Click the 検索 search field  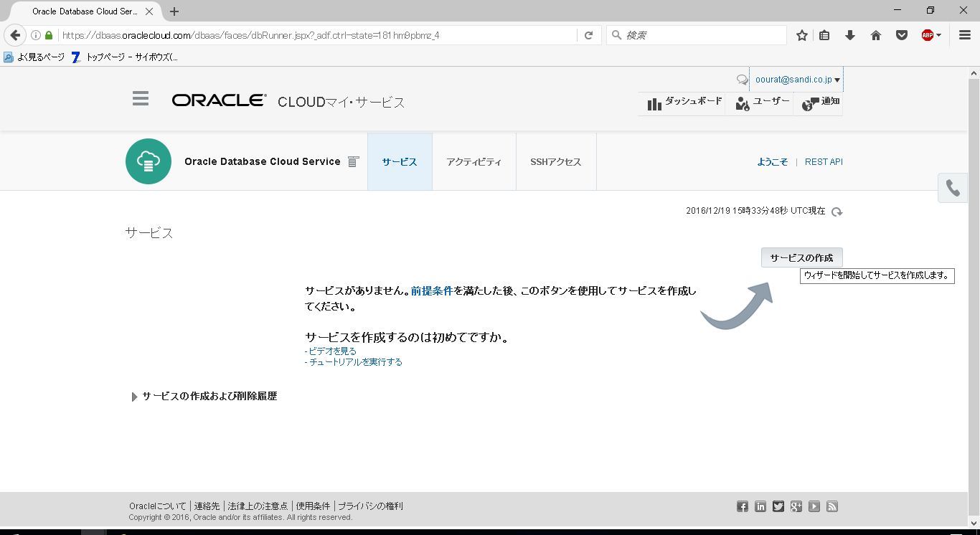697,35
